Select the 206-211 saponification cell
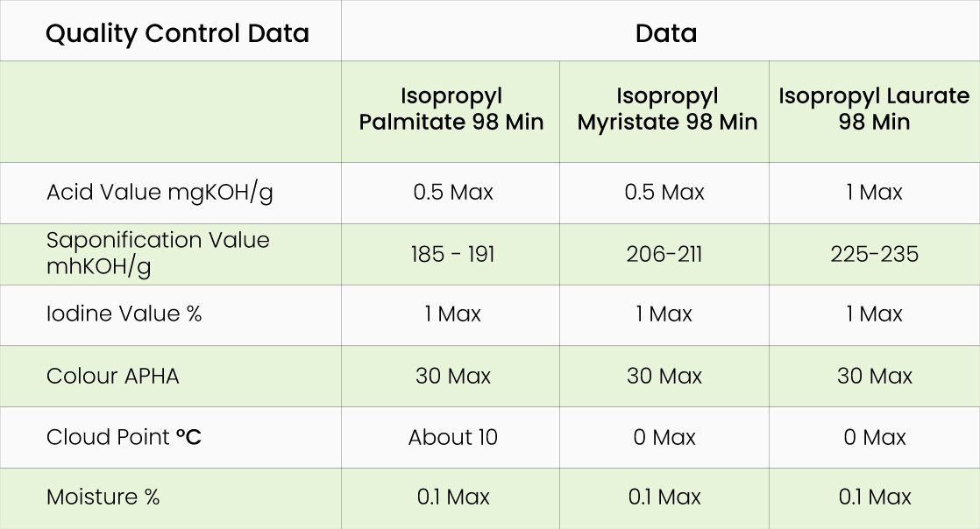The image size is (980, 529). point(664,254)
